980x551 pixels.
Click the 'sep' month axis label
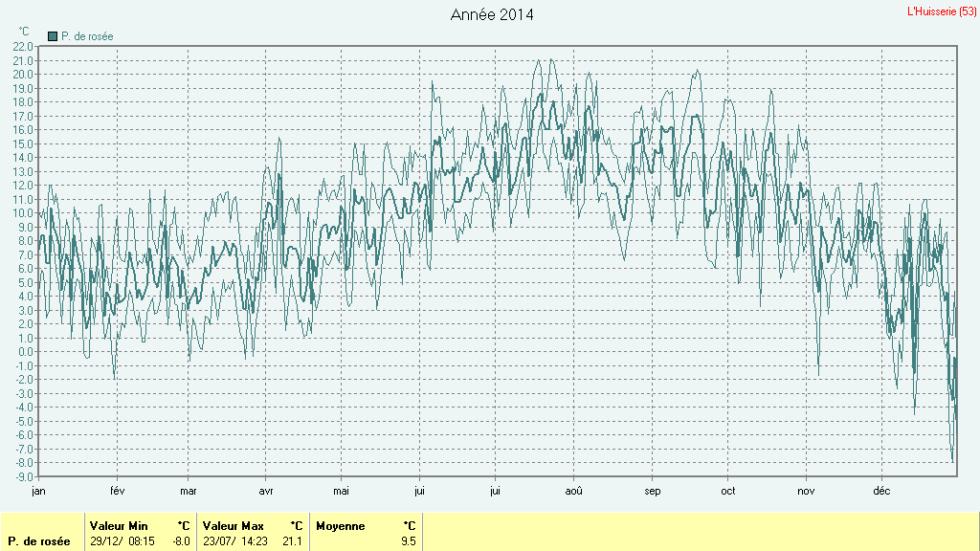pos(653,491)
